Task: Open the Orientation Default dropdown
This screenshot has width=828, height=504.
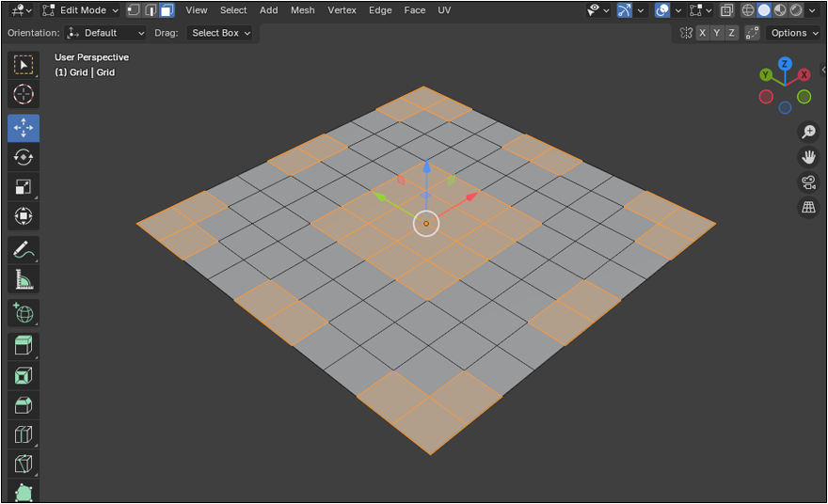Action: click(105, 33)
